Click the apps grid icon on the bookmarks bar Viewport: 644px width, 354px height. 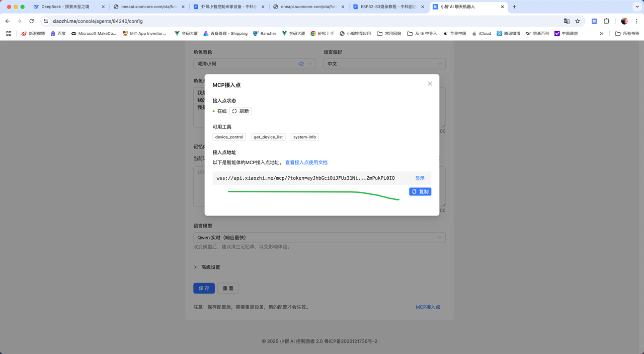click(9, 33)
